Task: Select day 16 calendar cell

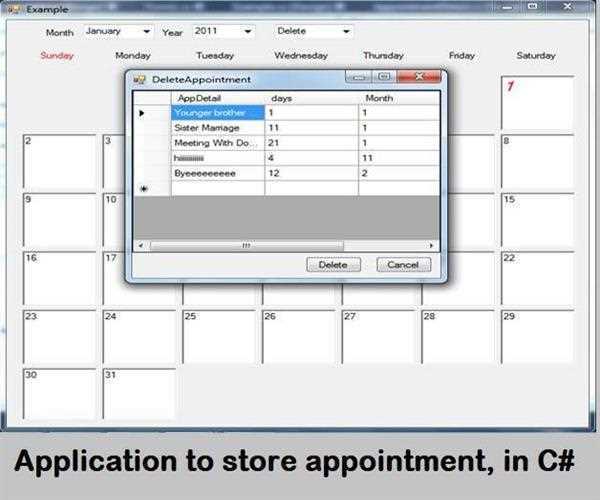Action: (x=60, y=279)
